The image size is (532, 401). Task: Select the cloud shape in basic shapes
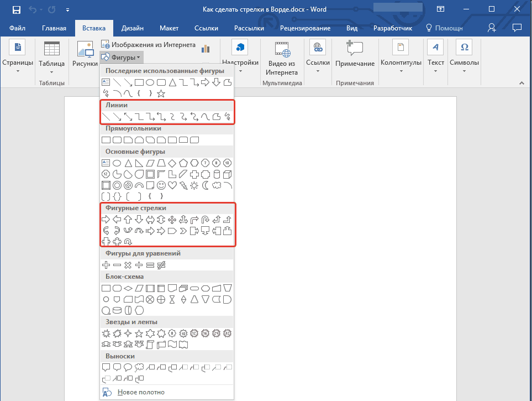coord(216,185)
